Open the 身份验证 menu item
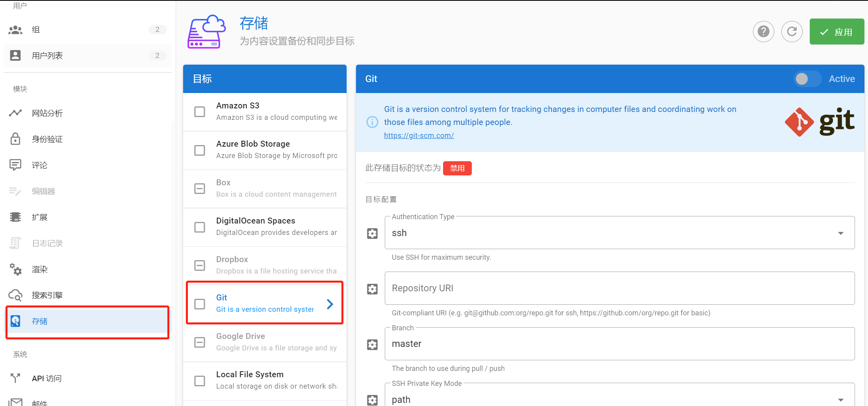The height and width of the screenshot is (406, 868). pyautogui.click(x=87, y=139)
